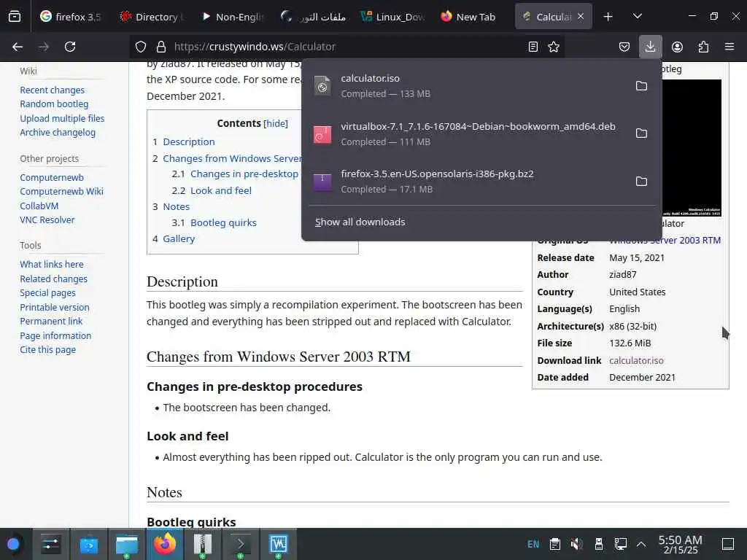Open the application launcher on taskbar

13,544
